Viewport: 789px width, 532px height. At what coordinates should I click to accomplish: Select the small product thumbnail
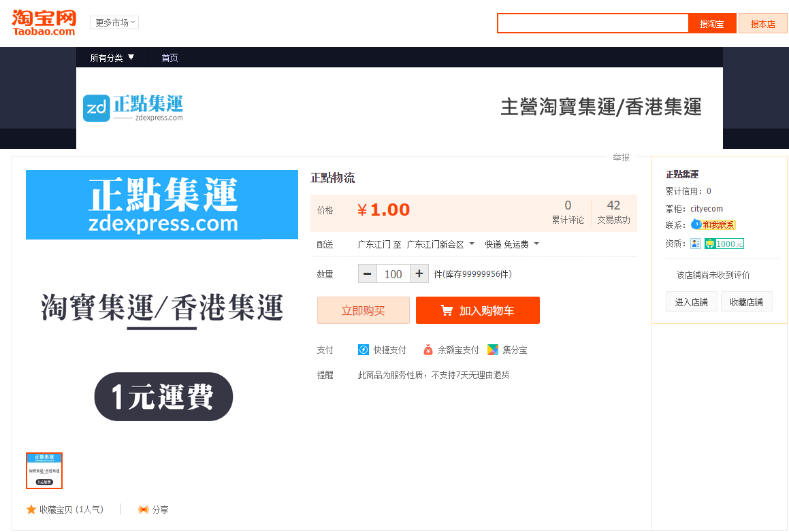[x=44, y=471]
